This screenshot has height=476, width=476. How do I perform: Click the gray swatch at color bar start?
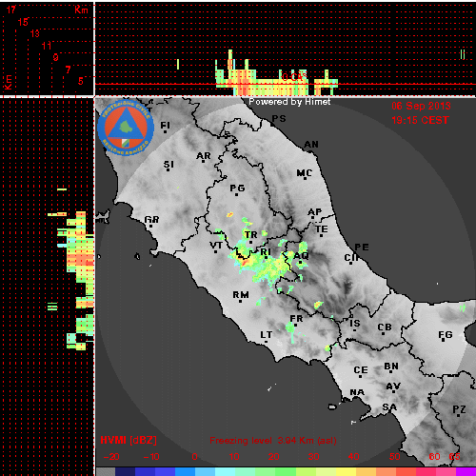click(x=106, y=471)
